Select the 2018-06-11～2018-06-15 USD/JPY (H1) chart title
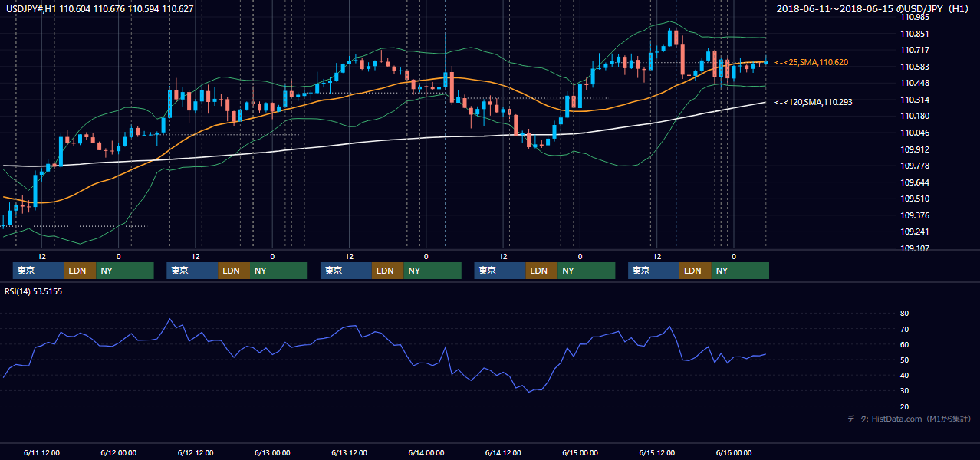The height and width of the screenshot is (460, 980). pos(873,9)
